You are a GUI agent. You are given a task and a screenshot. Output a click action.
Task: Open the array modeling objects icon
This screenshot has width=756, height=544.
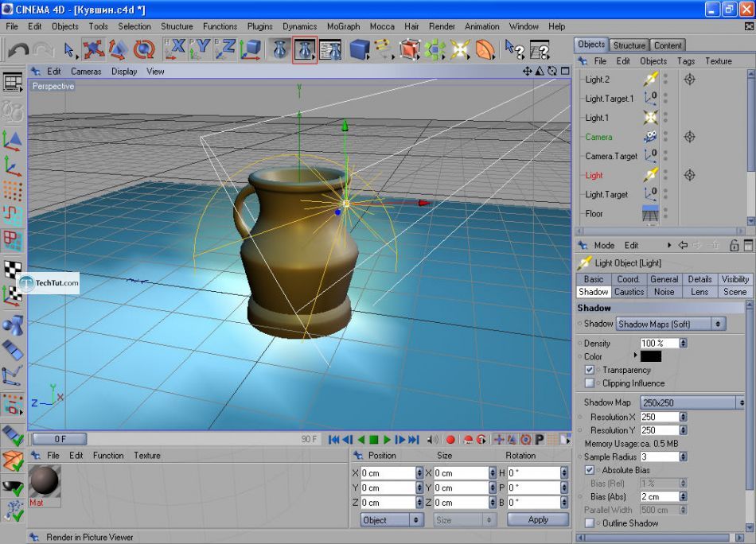click(435, 49)
